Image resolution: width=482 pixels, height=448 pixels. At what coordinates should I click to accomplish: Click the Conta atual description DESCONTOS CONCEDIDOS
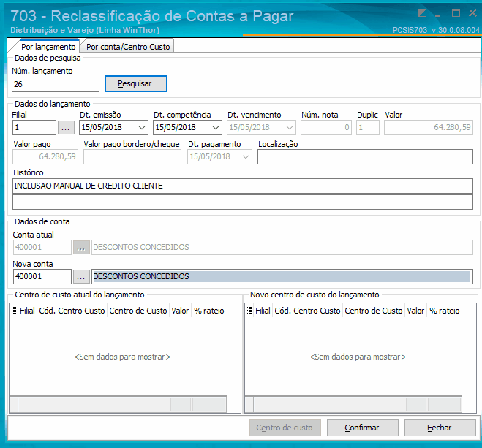(x=282, y=248)
